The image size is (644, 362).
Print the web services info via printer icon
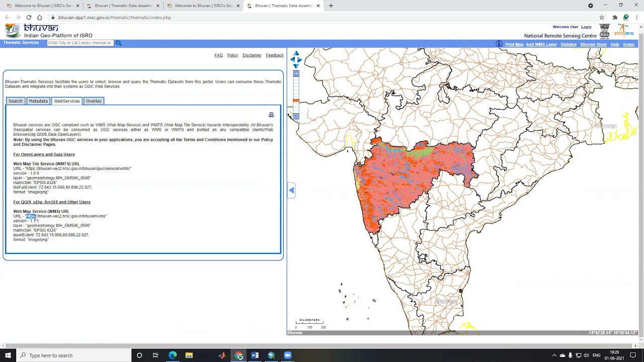pos(271,115)
